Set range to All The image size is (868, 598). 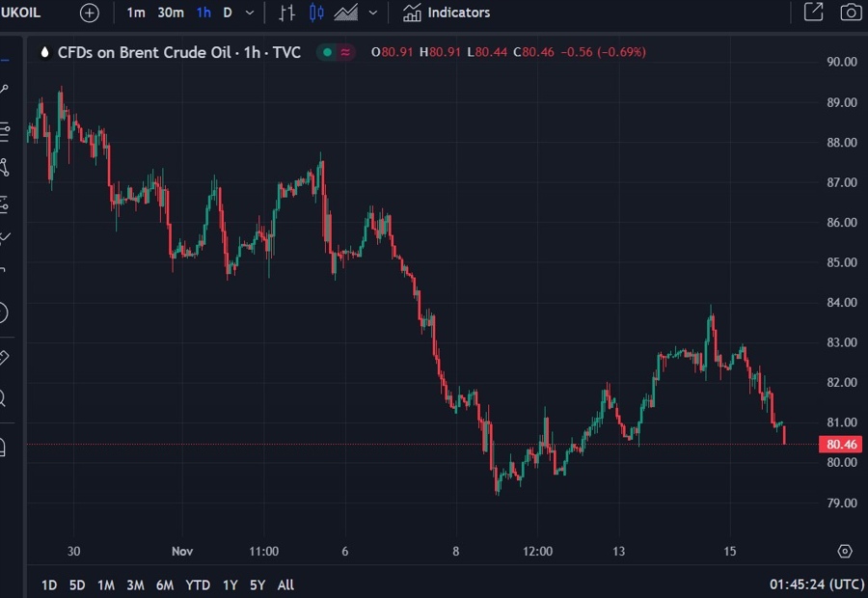285,585
